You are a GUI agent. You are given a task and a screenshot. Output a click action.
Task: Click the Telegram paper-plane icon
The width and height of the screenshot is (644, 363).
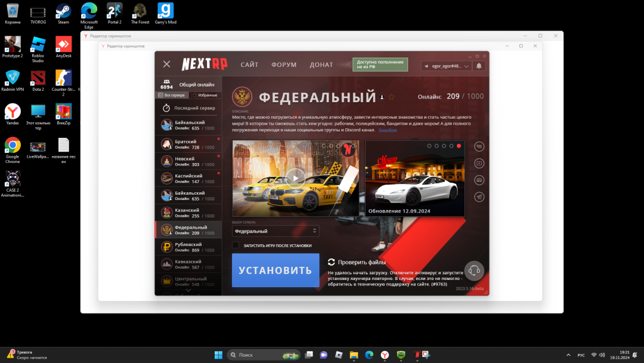pos(479,196)
